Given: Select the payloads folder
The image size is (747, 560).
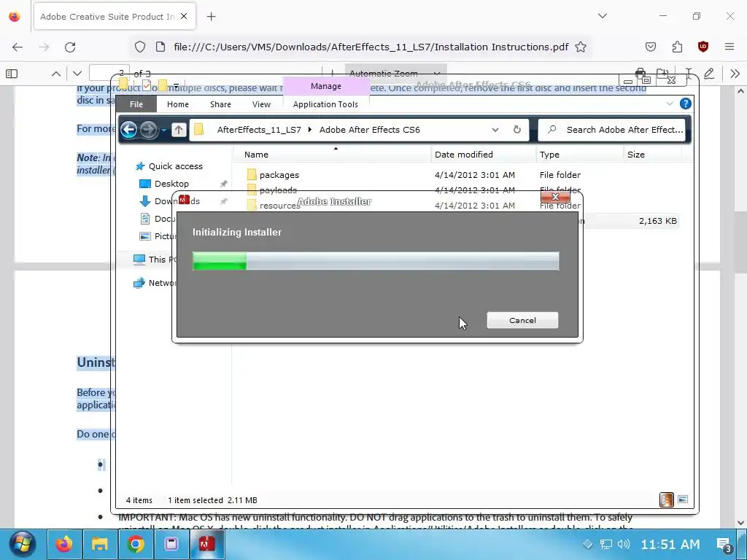Looking at the screenshot, I should (x=278, y=190).
